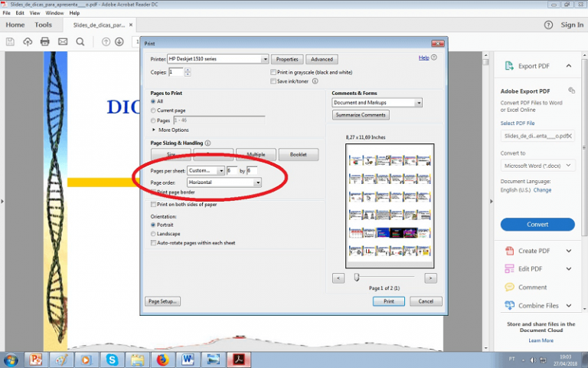Click the upload to cloud icon
Image resolution: width=588 pixels, height=368 pixels.
[x=28, y=41]
